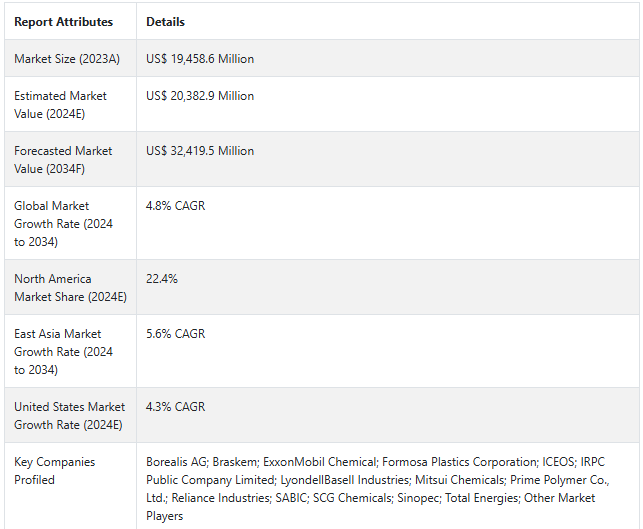Click the "Details" column header
Viewport: 643px width, 529px height.
point(165,22)
